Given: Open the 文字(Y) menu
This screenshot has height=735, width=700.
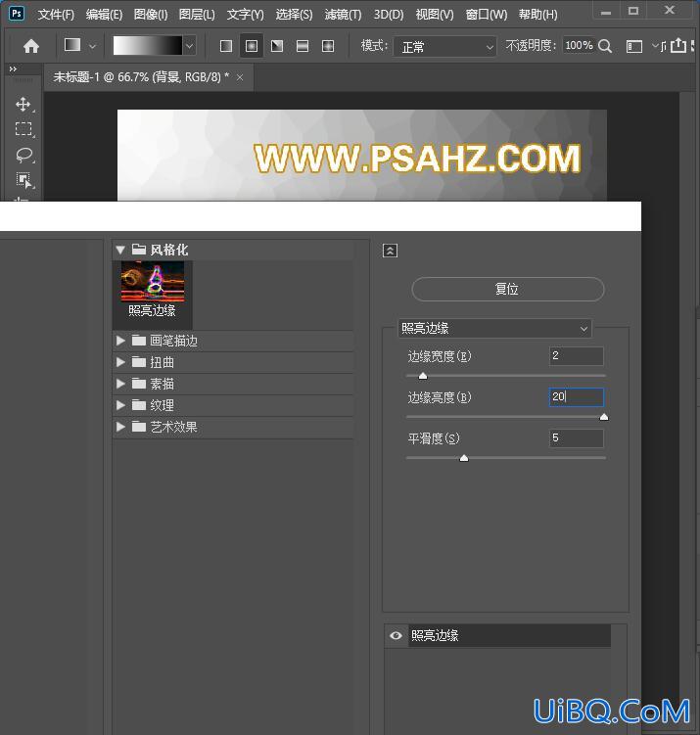Looking at the screenshot, I should 245,15.
